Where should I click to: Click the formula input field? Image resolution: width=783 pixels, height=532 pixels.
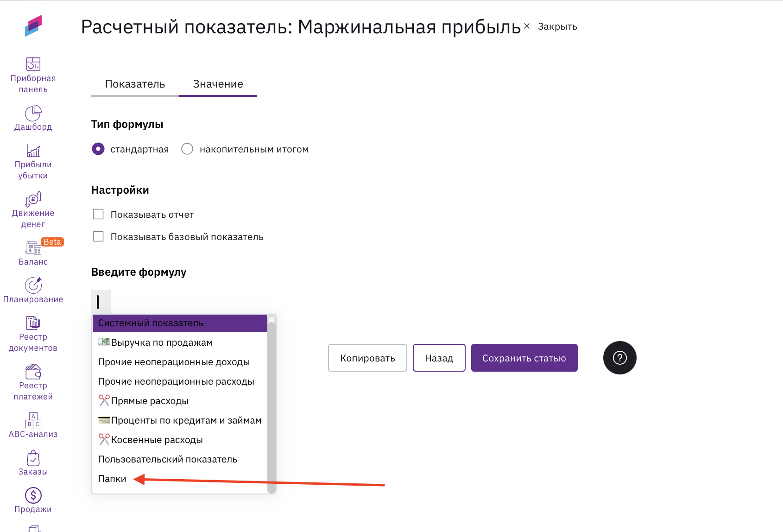(x=101, y=302)
